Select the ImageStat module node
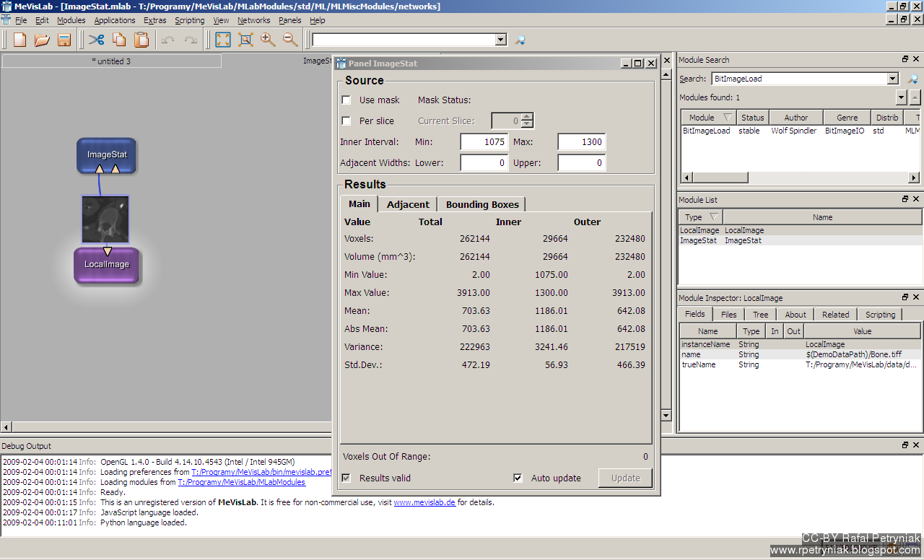This screenshot has height=560, width=924. 106,155
